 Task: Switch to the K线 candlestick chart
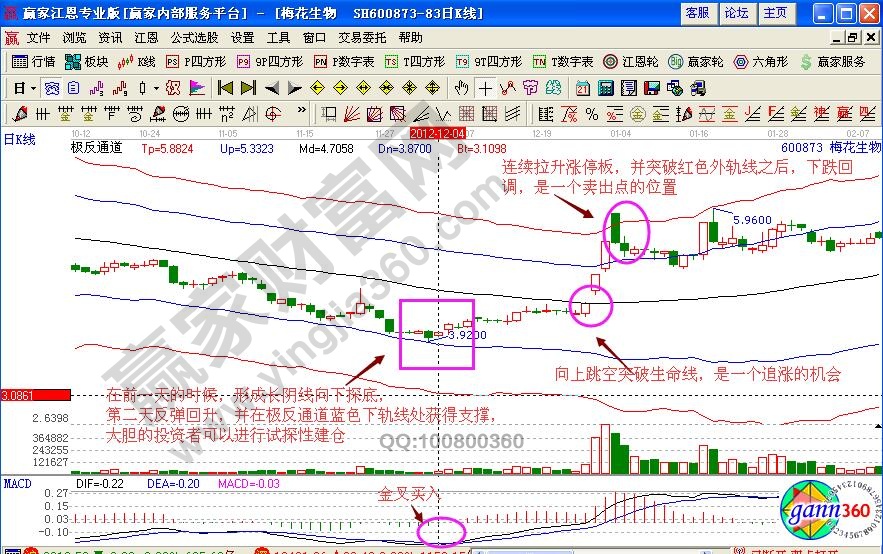136,62
